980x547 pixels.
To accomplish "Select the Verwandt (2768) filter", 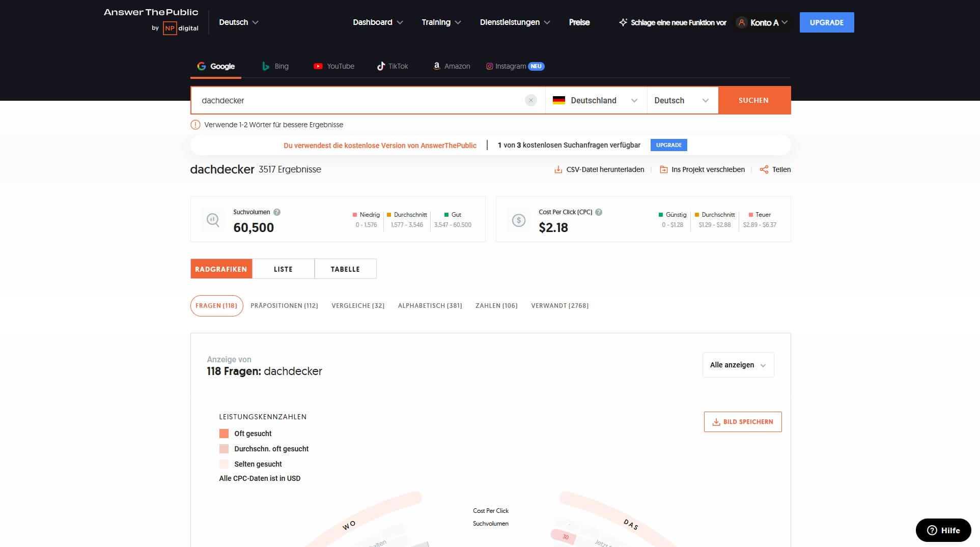I will [x=559, y=306].
